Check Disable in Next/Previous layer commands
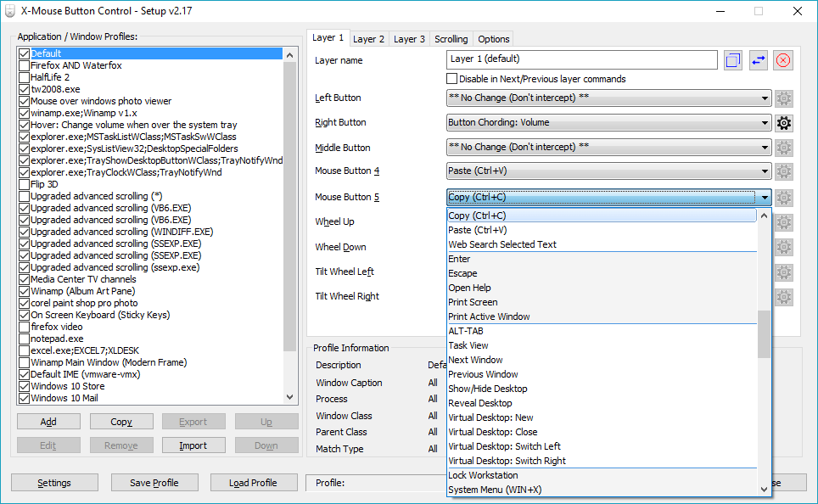Image resolution: width=818 pixels, height=504 pixels. pyautogui.click(x=451, y=78)
